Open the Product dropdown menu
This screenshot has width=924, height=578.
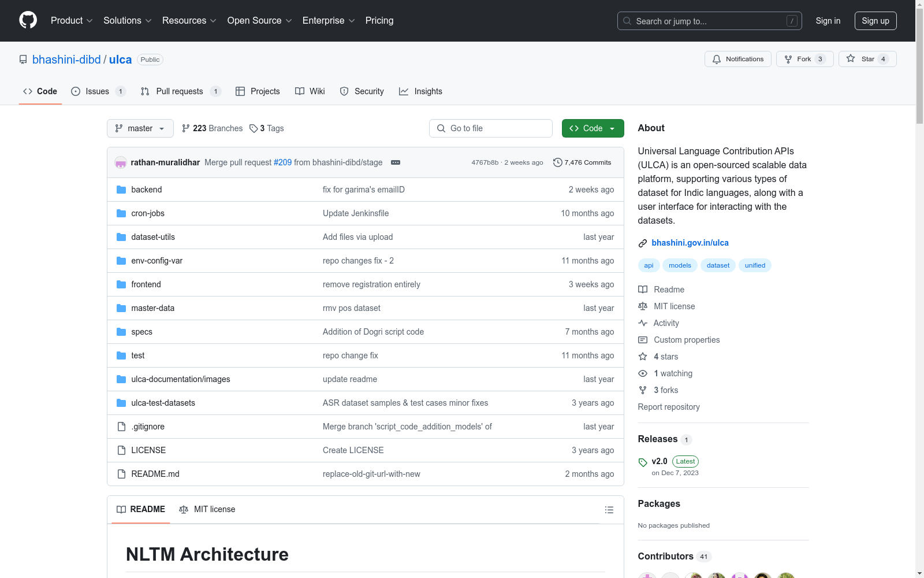[x=72, y=21]
